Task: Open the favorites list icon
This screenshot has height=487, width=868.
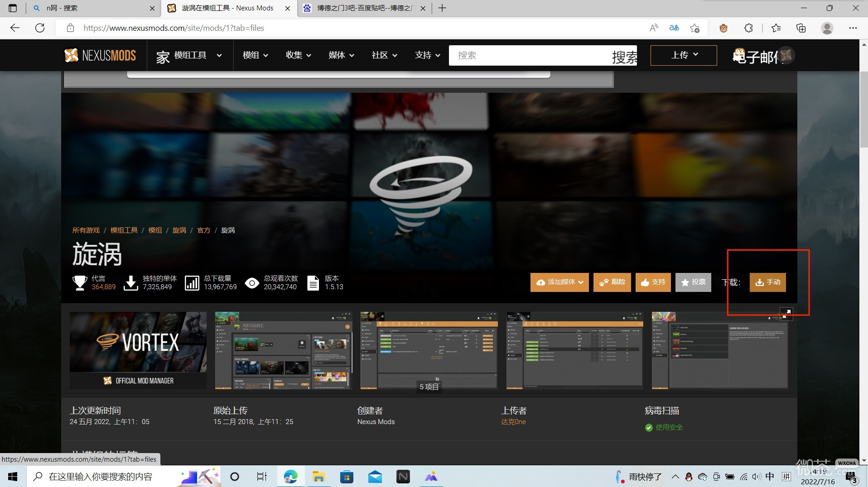Action: pyautogui.click(x=776, y=28)
